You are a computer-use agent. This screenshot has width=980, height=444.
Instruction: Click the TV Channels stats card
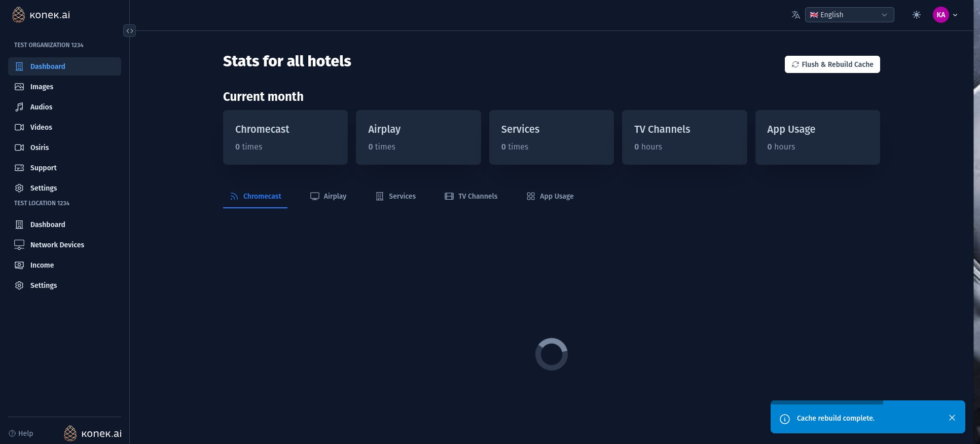tap(684, 137)
